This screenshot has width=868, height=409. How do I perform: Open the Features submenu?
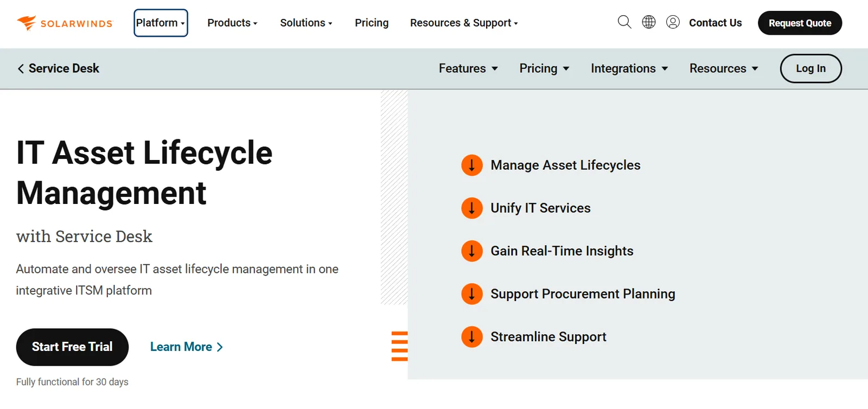[468, 68]
